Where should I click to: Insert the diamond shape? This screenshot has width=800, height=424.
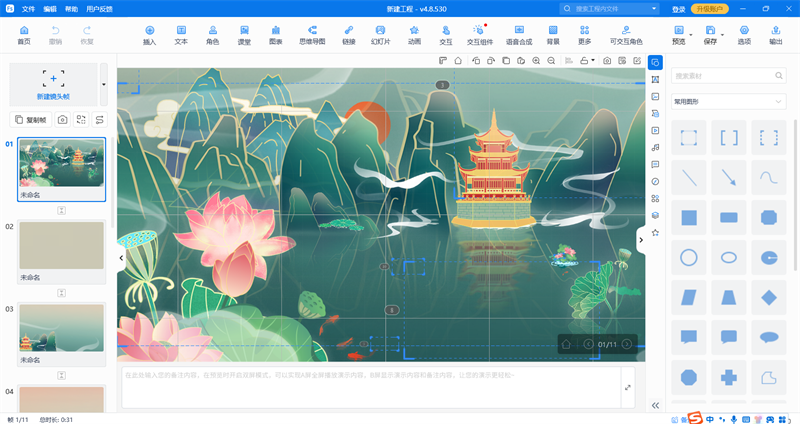pos(769,297)
